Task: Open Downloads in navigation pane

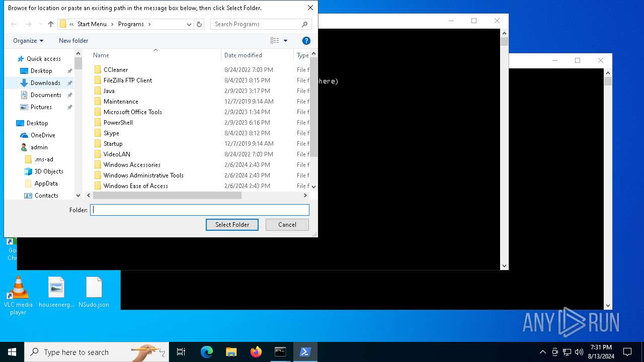Action: coord(45,83)
